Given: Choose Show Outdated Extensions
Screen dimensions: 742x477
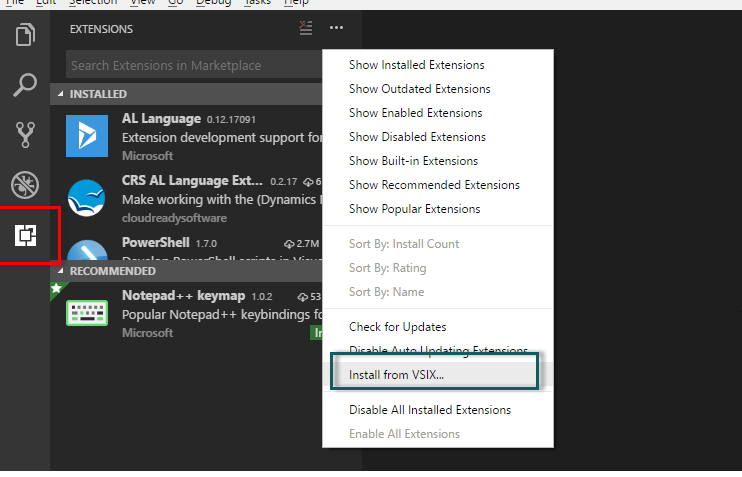Looking at the screenshot, I should pos(419,89).
